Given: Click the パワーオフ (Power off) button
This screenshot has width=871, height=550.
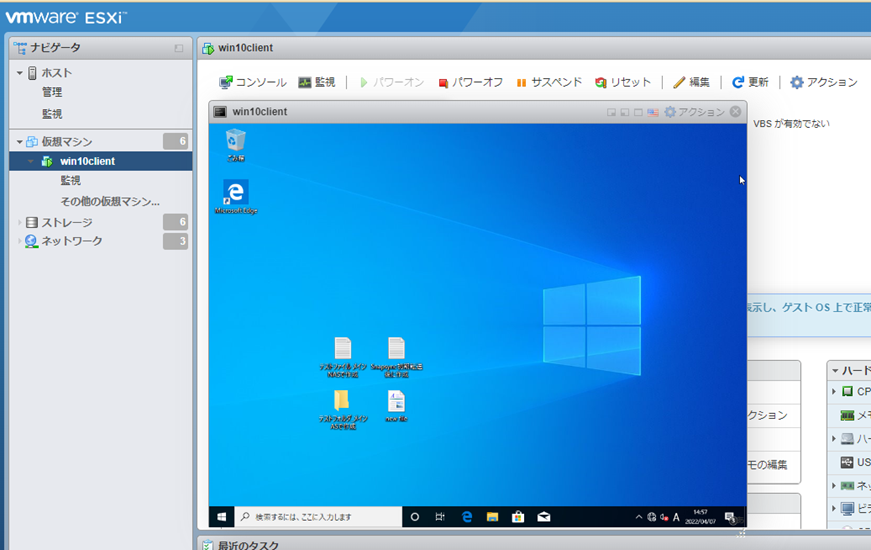Looking at the screenshot, I should click(x=470, y=82).
